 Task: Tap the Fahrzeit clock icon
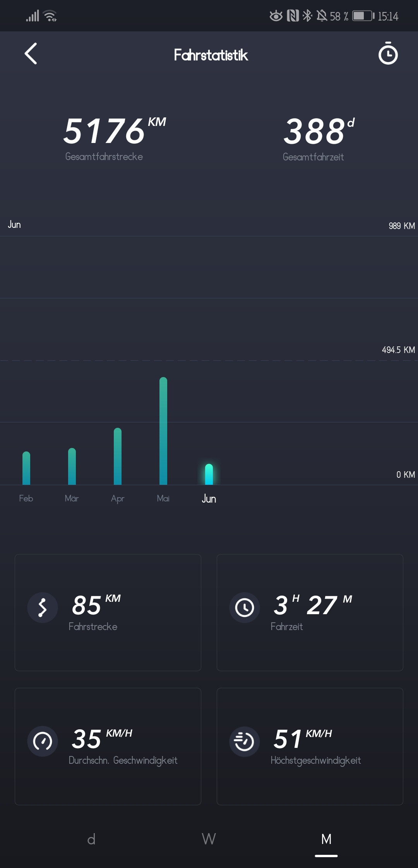coord(245,607)
